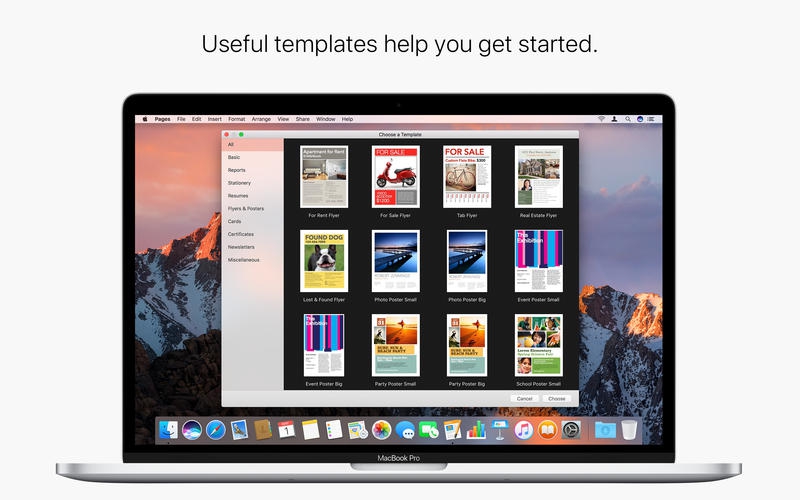Image resolution: width=800 pixels, height=500 pixels.
Task: Open iTunes music icon in dock
Action: 523,430
